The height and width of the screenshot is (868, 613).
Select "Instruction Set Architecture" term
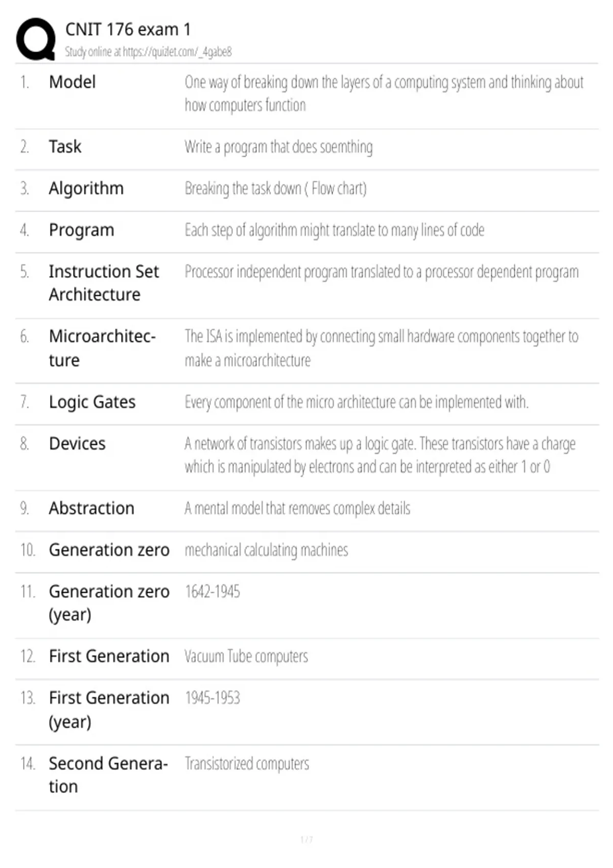[104, 283]
